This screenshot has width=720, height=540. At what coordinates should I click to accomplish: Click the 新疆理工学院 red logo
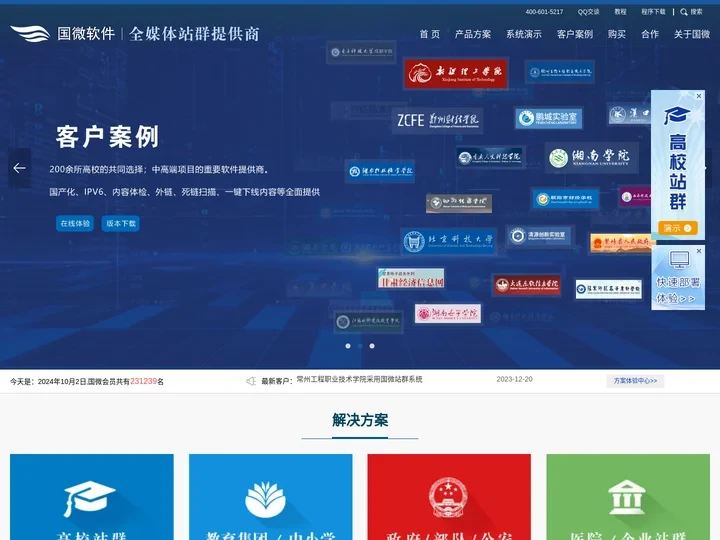tap(456, 73)
